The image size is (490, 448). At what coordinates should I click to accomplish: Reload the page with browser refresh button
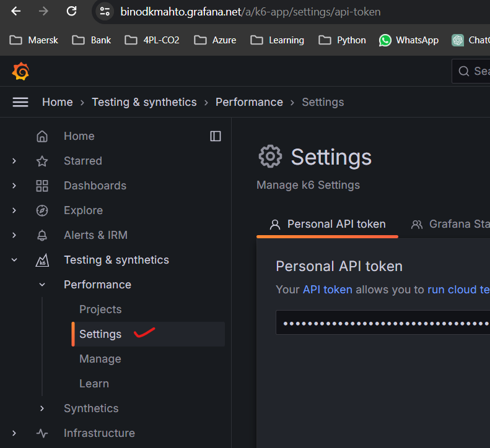pyautogui.click(x=71, y=11)
